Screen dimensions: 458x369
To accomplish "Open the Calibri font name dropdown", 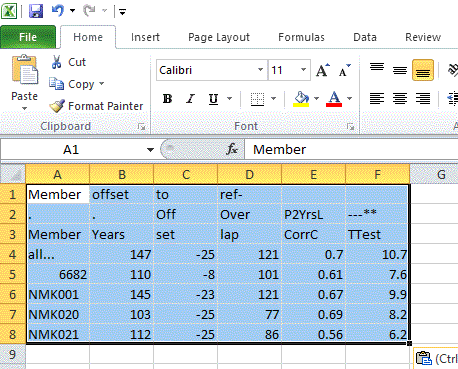I will tap(261, 70).
